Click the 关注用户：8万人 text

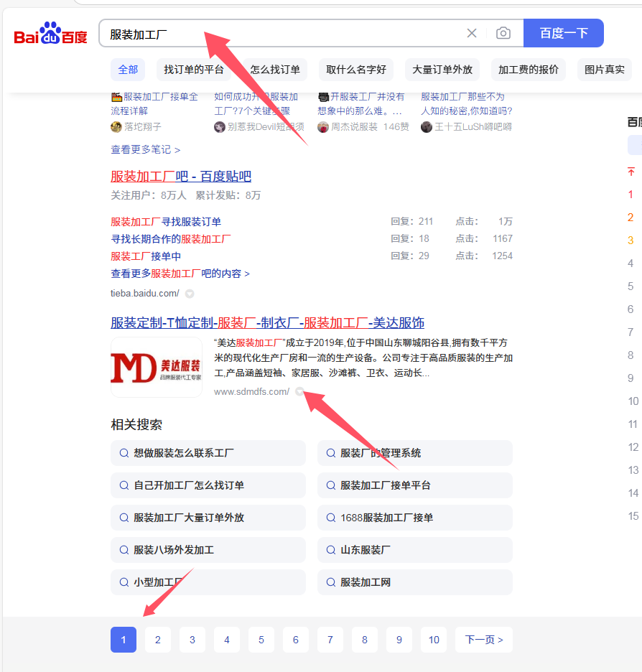click(x=148, y=195)
